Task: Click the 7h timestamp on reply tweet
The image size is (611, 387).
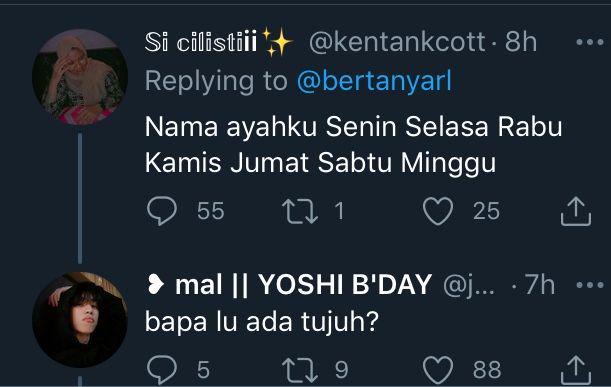Action: tap(539, 285)
